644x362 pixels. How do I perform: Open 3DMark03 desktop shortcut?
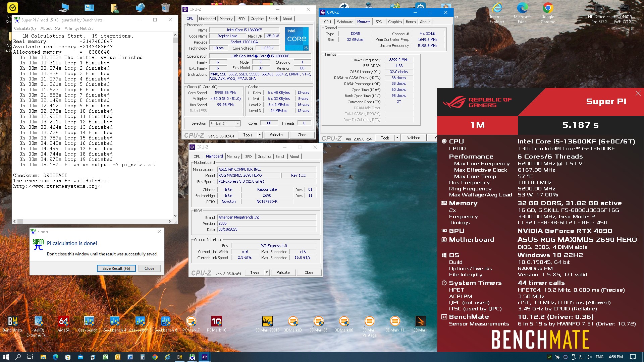click(x=293, y=324)
